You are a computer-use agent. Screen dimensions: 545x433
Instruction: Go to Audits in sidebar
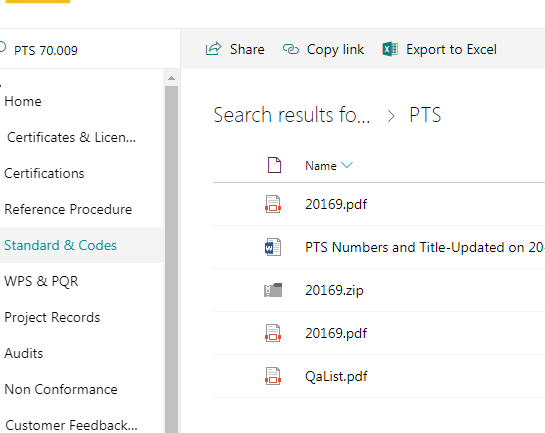click(x=24, y=353)
